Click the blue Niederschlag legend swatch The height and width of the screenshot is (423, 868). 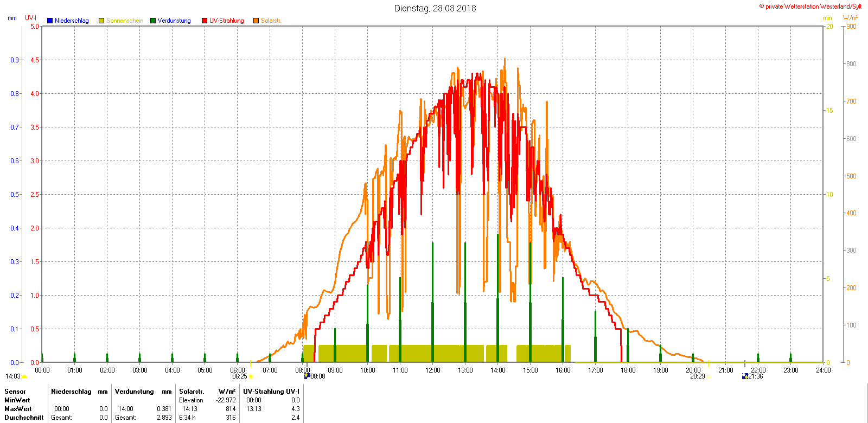[x=50, y=21]
